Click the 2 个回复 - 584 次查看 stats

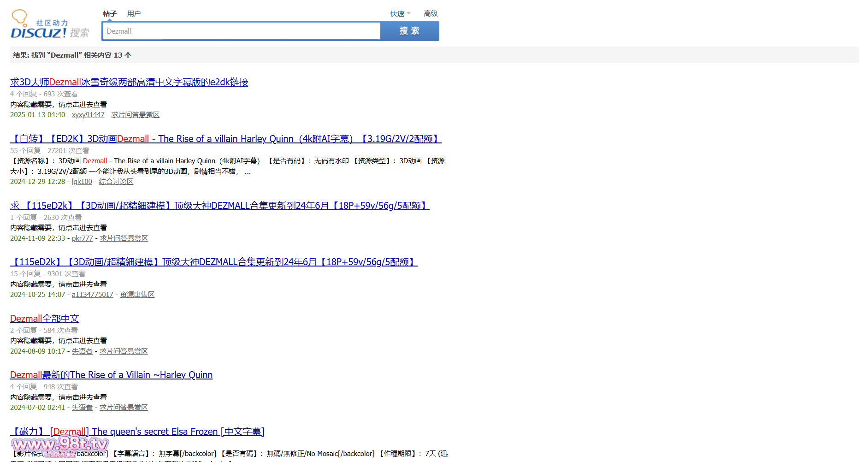tap(44, 331)
